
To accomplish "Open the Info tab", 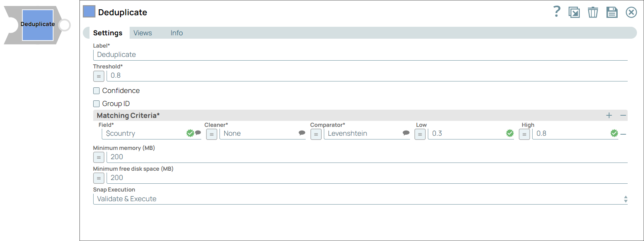I will (177, 33).
